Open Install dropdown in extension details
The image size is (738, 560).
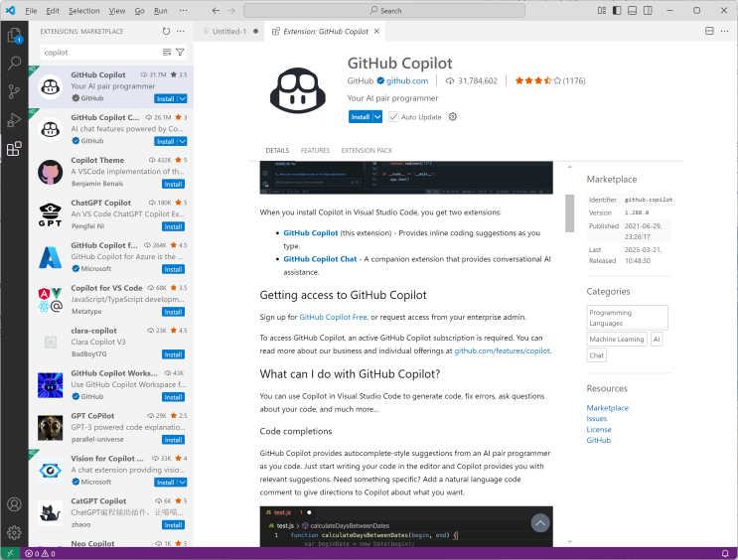pyautogui.click(x=377, y=117)
